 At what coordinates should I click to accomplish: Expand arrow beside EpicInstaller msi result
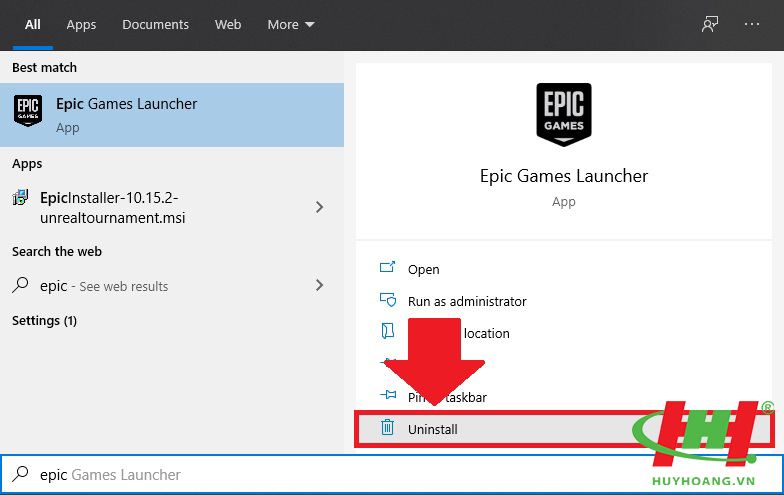click(x=320, y=207)
